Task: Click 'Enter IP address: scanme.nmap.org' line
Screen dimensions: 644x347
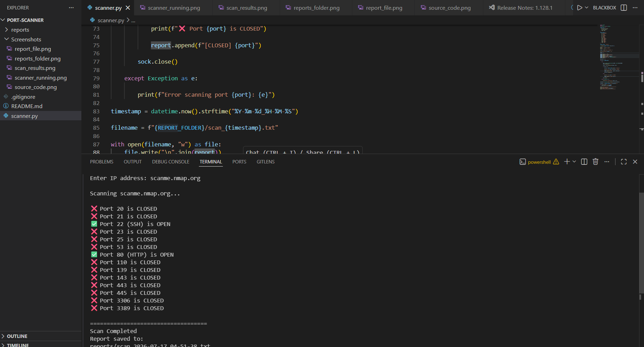Action: (x=145, y=178)
